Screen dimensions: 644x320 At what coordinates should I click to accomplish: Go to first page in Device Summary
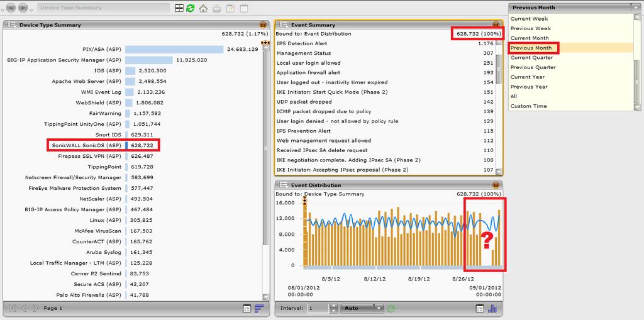(13, 308)
